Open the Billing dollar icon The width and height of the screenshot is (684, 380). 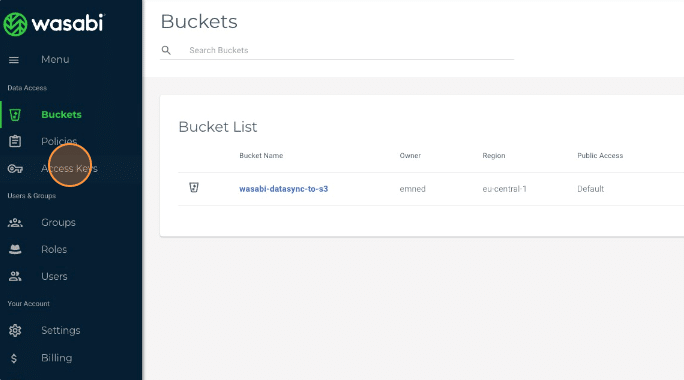[14, 358]
